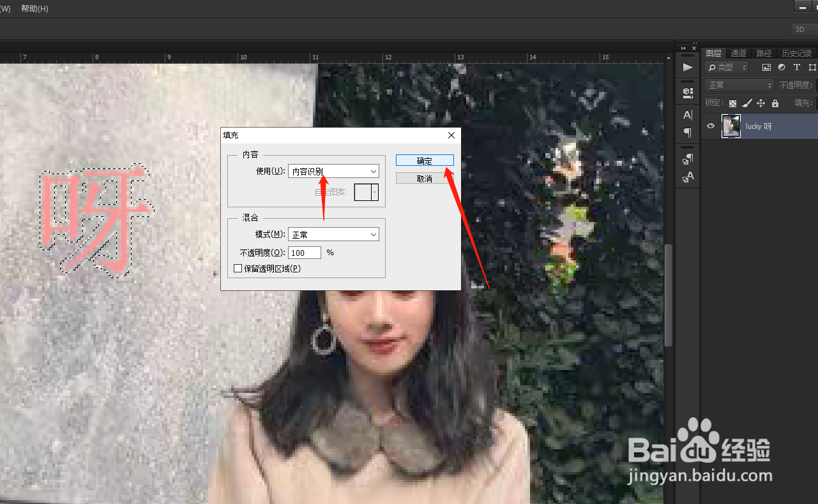This screenshot has width=818, height=504.
Task: Open the 3D properties panel icon
Action: point(687,93)
